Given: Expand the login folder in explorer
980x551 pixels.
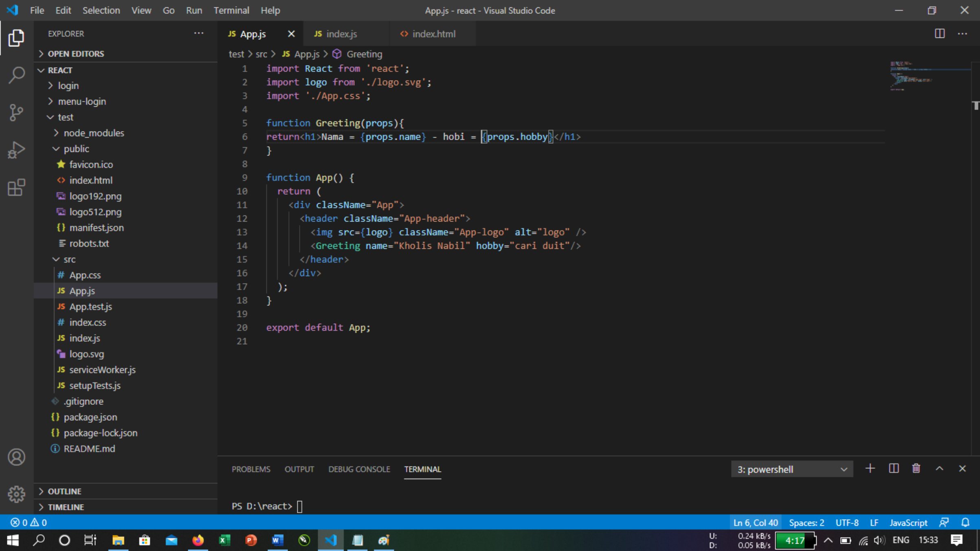Looking at the screenshot, I should click(x=51, y=86).
